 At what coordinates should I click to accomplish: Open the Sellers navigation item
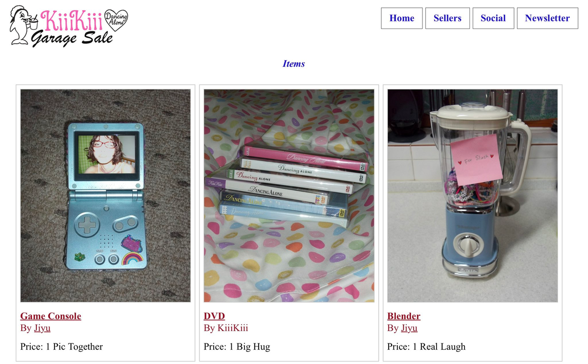click(447, 18)
